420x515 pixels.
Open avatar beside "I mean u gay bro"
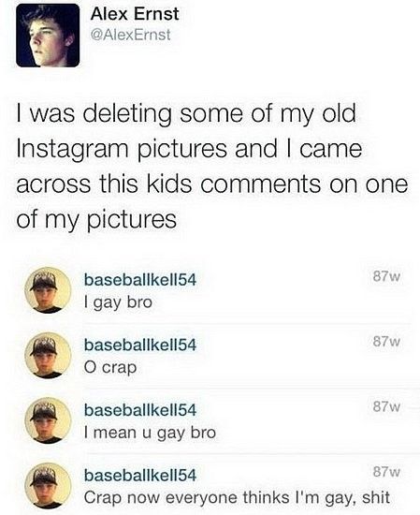(x=48, y=420)
